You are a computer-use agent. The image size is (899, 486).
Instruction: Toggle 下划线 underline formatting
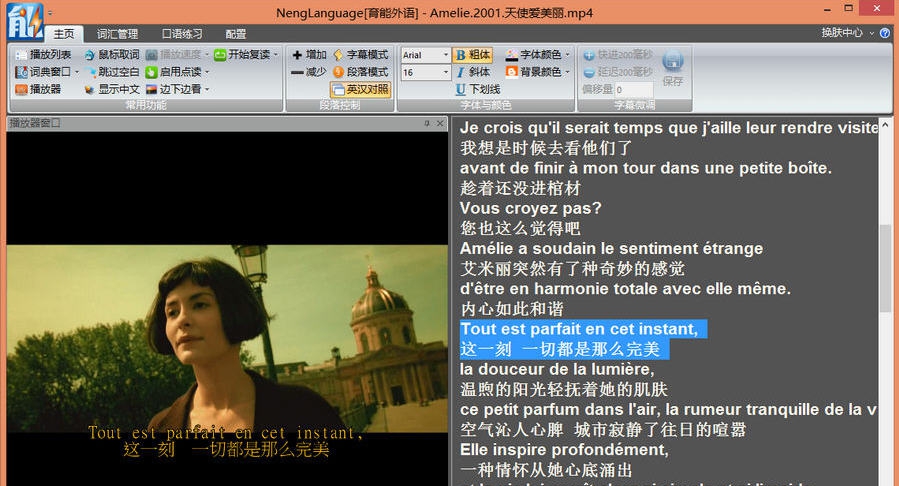tap(478, 89)
